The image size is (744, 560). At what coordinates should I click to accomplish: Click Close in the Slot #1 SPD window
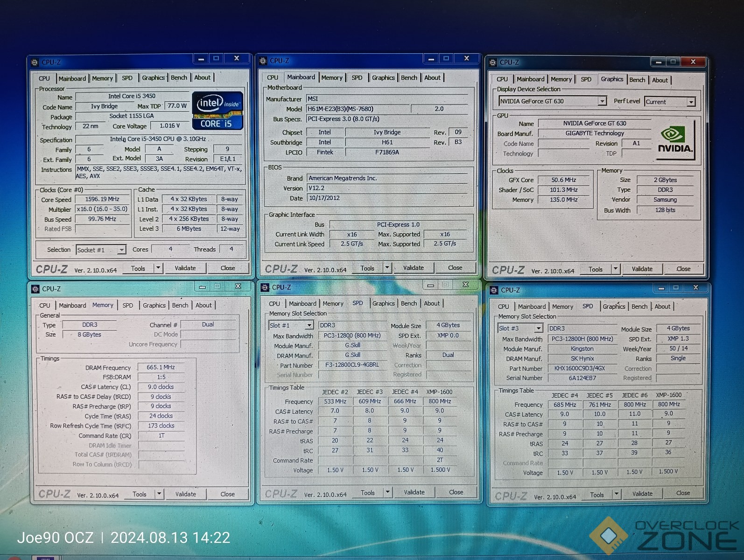456,492
